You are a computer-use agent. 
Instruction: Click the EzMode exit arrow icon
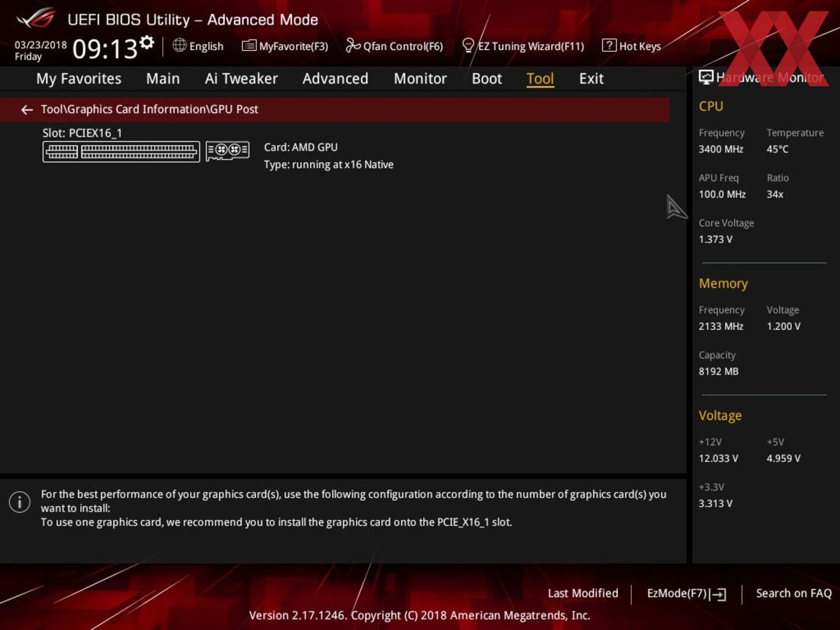click(x=718, y=594)
